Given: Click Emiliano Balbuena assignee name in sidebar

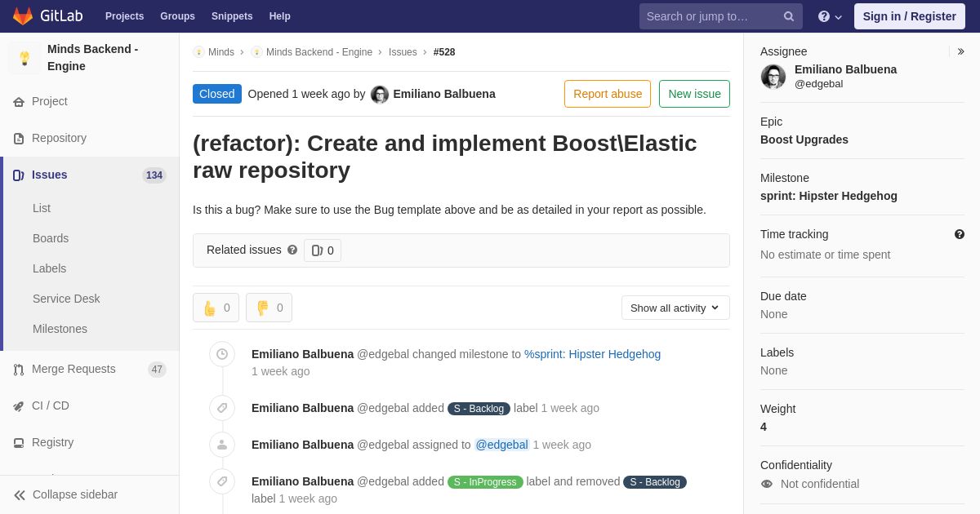Looking at the screenshot, I should 845,69.
